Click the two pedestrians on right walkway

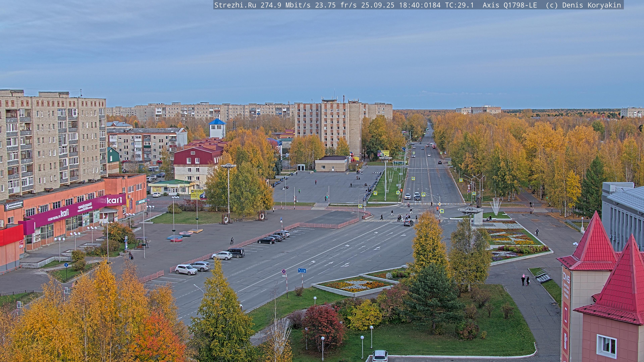pyautogui.click(x=525, y=280)
